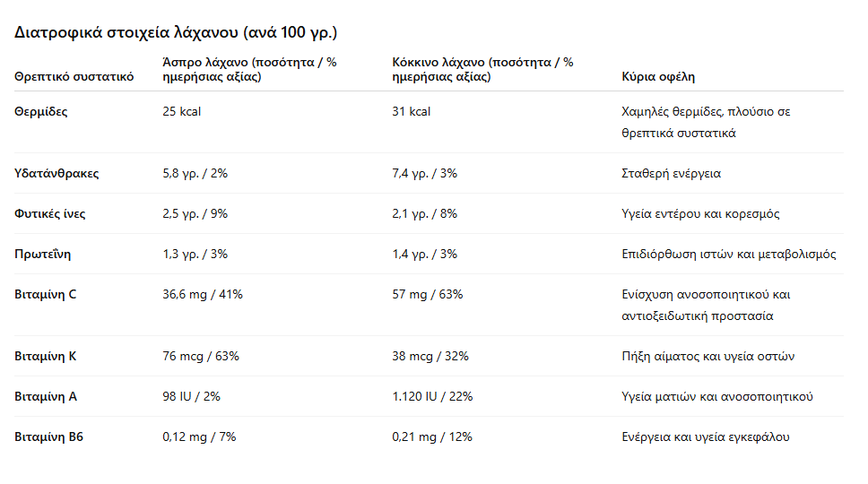Viewport: 868px width, 484px height.
Task: Select the "31 kcal" cell
Action: (412, 112)
